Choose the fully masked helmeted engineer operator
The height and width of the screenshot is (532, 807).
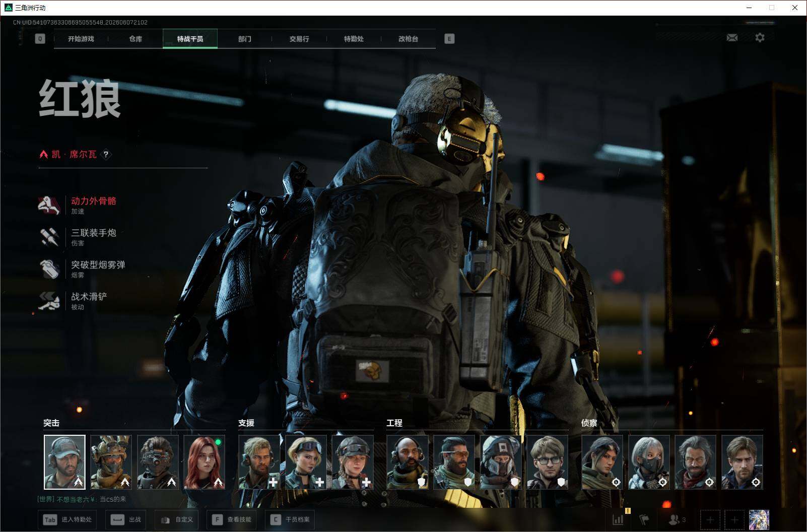[x=501, y=462]
